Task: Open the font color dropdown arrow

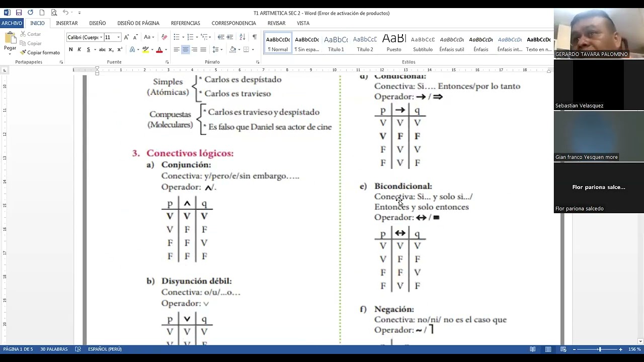Action: click(166, 50)
